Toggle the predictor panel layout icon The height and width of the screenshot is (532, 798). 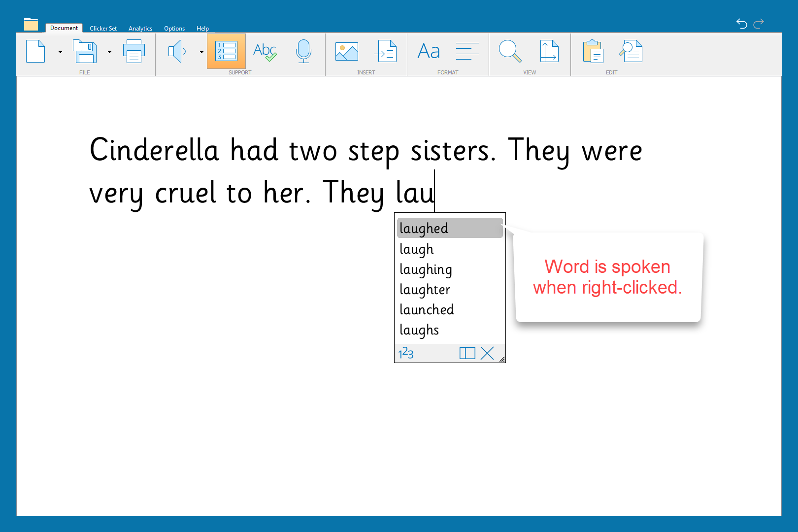point(467,353)
